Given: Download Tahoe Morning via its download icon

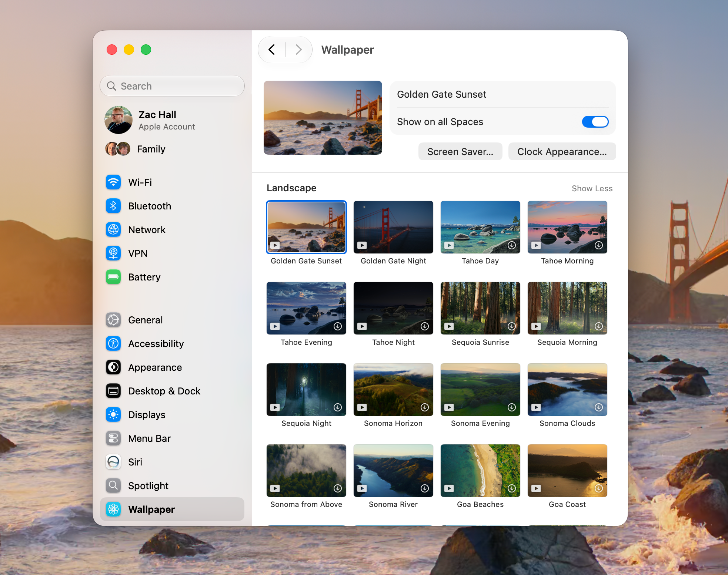Looking at the screenshot, I should click(x=599, y=245).
